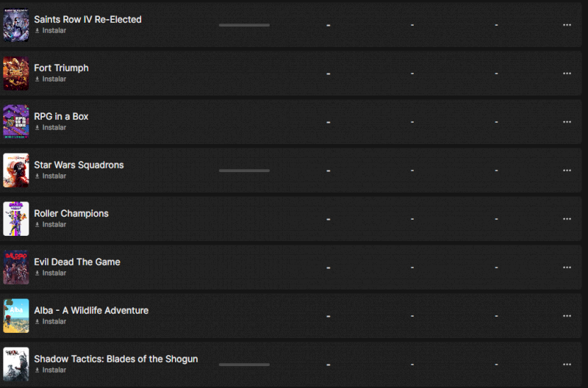Install Saints Row IV Re-Elected
The image size is (588, 388).
(x=50, y=30)
